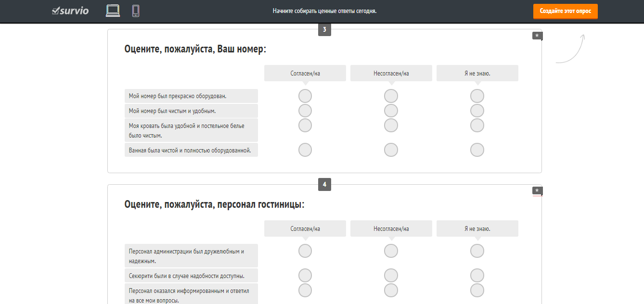The width and height of the screenshot is (644, 304).
Task: Click the question number 3 badge
Action: [324, 30]
